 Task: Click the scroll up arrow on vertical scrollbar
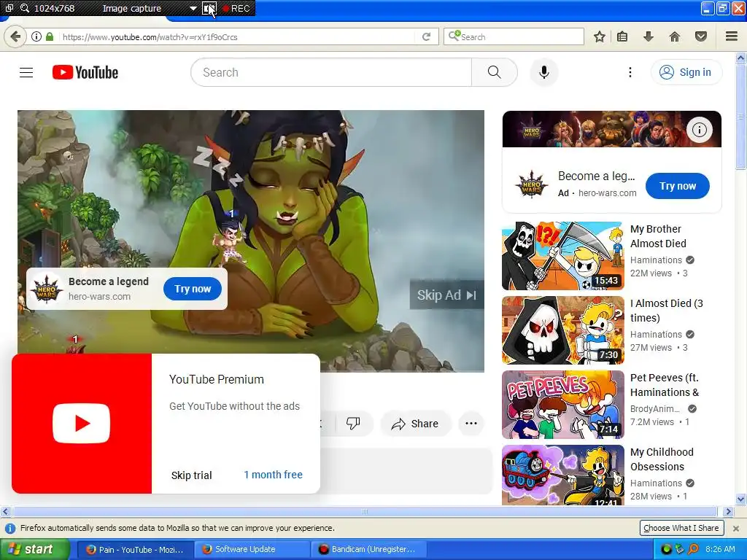pyautogui.click(x=740, y=58)
